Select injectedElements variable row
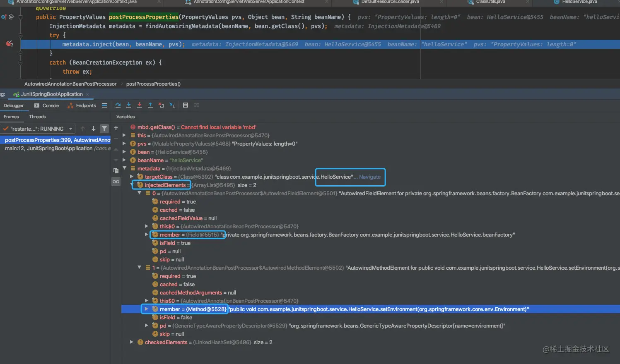This screenshot has height=364, width=620. [370, 185]
